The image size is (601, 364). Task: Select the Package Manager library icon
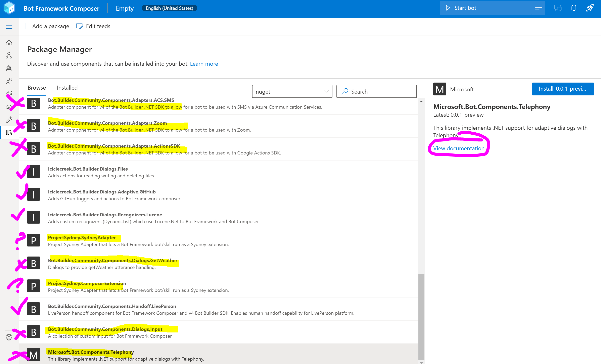[x=9, y=132]
